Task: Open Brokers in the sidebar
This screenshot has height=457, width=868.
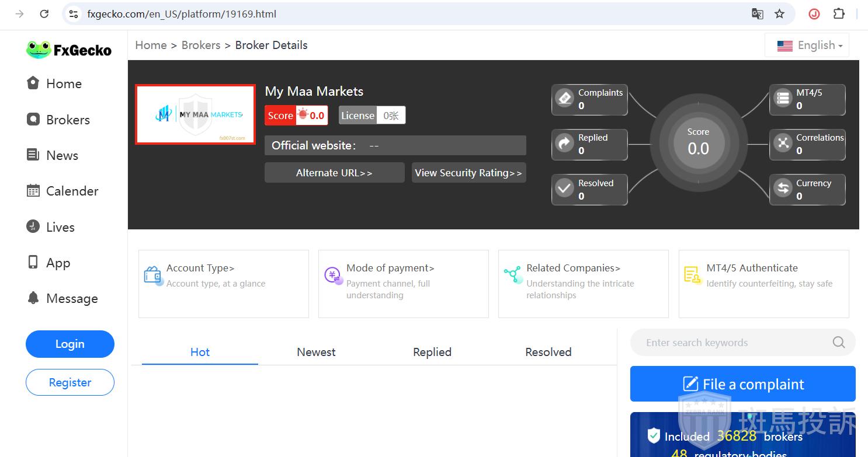Action: (x=68, y=120)
